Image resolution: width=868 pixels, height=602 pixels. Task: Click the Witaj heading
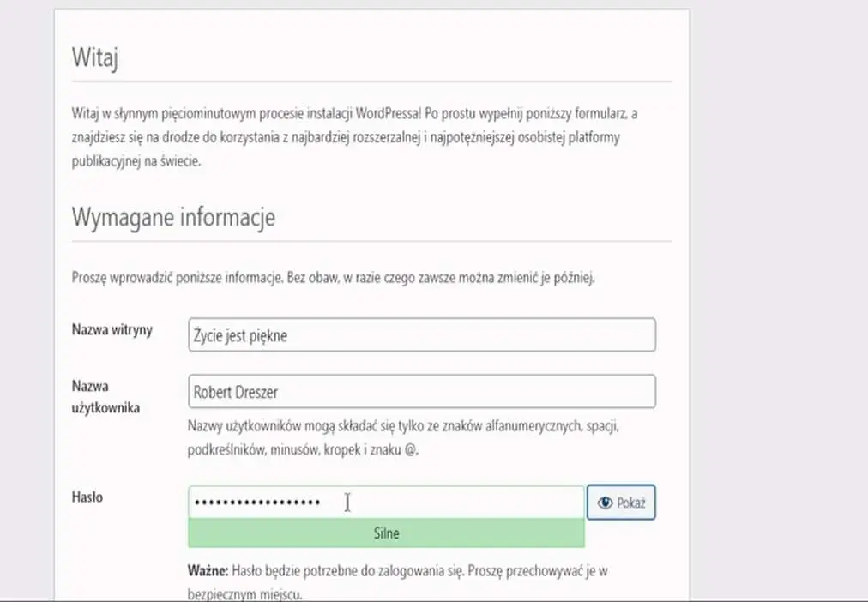(95, 60)
